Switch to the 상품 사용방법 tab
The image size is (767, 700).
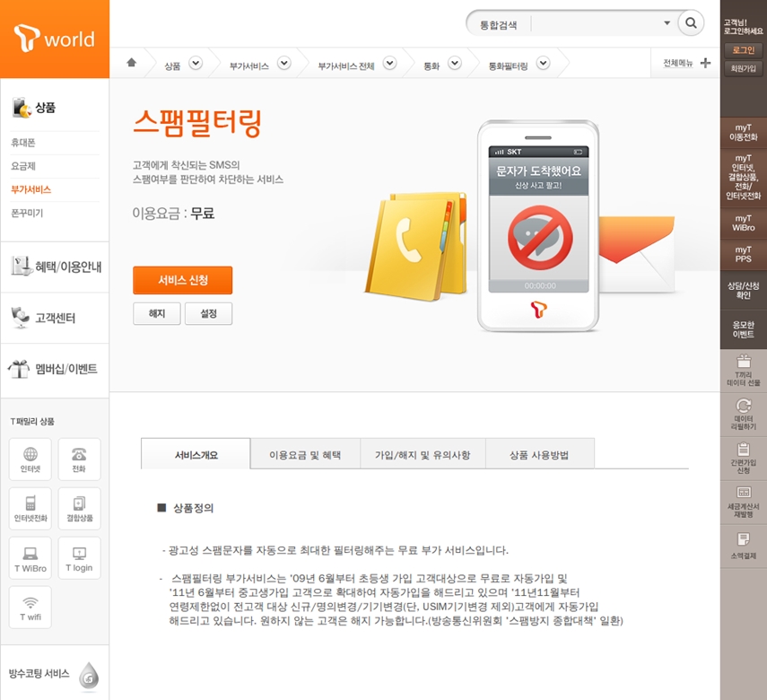pos(539,455)
